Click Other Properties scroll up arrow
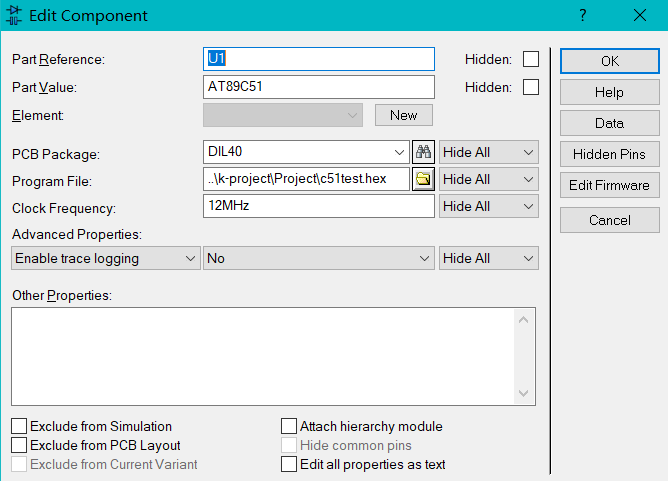Viewport: 668px width, 481px height. (524, 320)
